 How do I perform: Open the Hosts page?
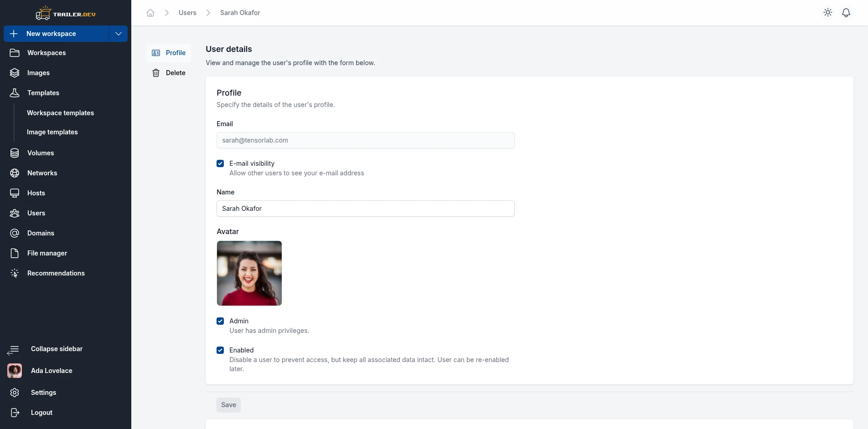(36, 193)
